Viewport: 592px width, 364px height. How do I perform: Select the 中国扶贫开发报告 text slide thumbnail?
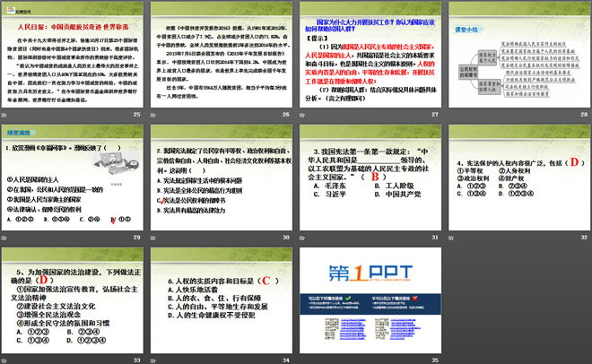[x=222, y=55]
